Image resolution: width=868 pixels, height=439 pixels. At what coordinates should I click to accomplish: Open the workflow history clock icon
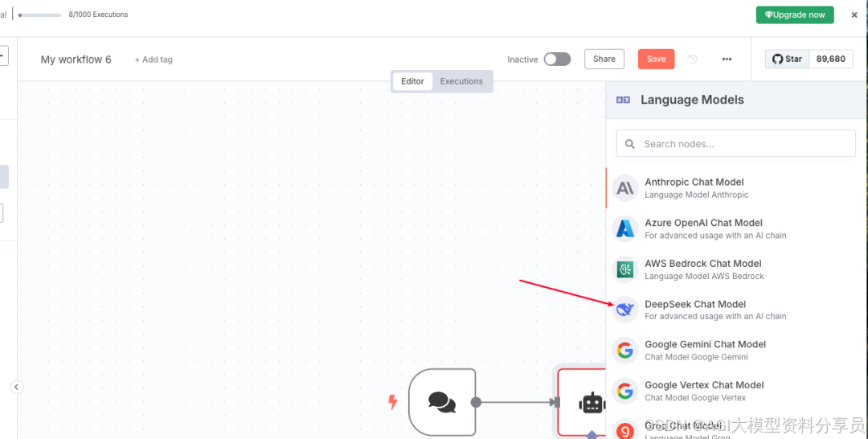693,59
